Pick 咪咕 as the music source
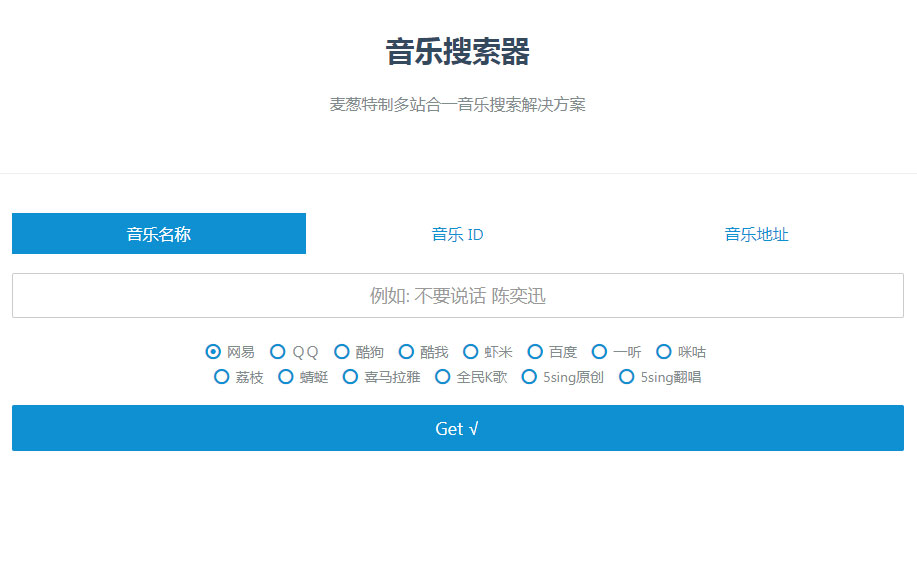This screenshot has width=917, height=569. pos(664,352)
